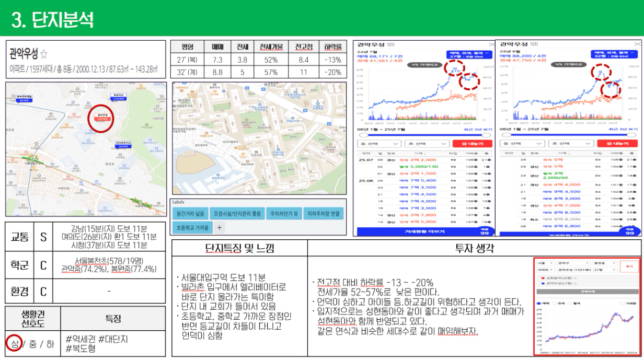Click the 가격 sort header in 32평 panel
Image resolution: width=644 pixels, height=360 pixels.
[x=564, y=153]
